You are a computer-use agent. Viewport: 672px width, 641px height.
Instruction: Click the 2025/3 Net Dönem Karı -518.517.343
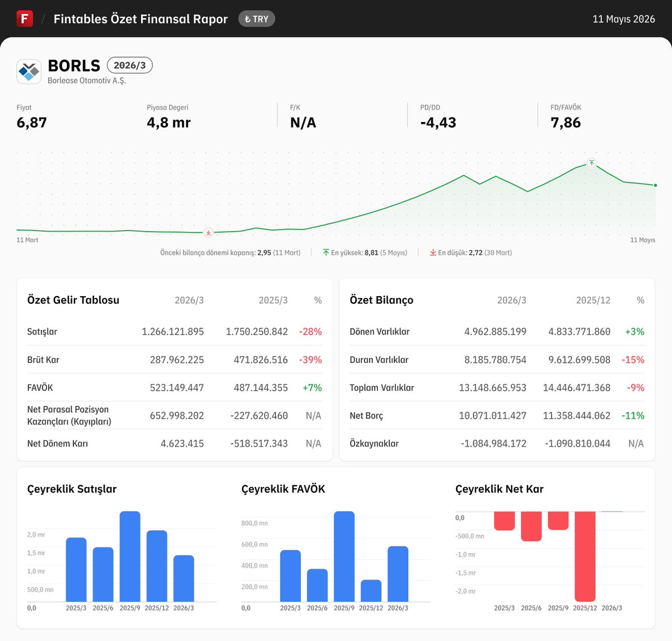(259, 443)
